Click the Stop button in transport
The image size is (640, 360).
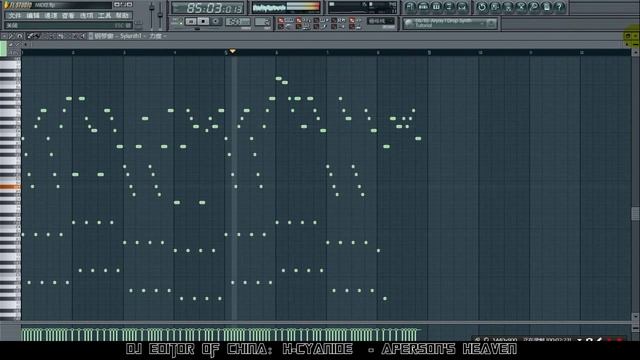203,21
